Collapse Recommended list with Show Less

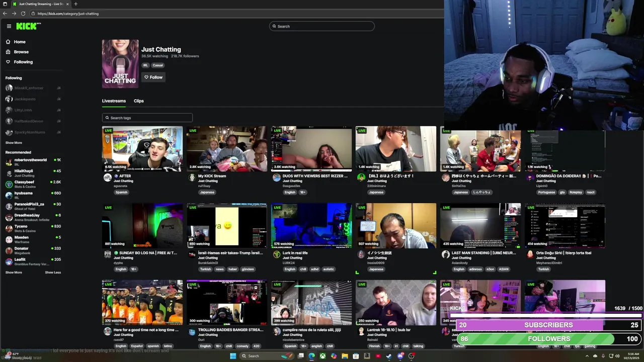coord(53,273)
